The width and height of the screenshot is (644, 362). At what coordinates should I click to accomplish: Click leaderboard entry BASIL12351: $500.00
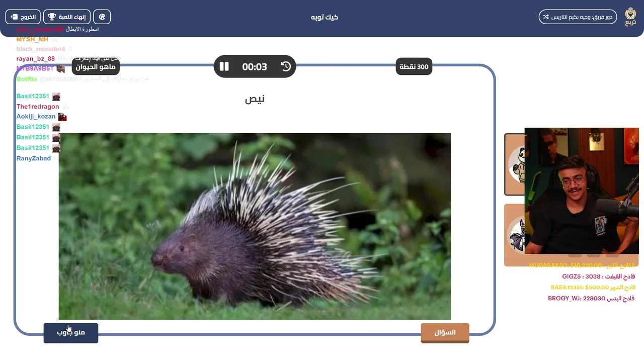coord(593,288)
